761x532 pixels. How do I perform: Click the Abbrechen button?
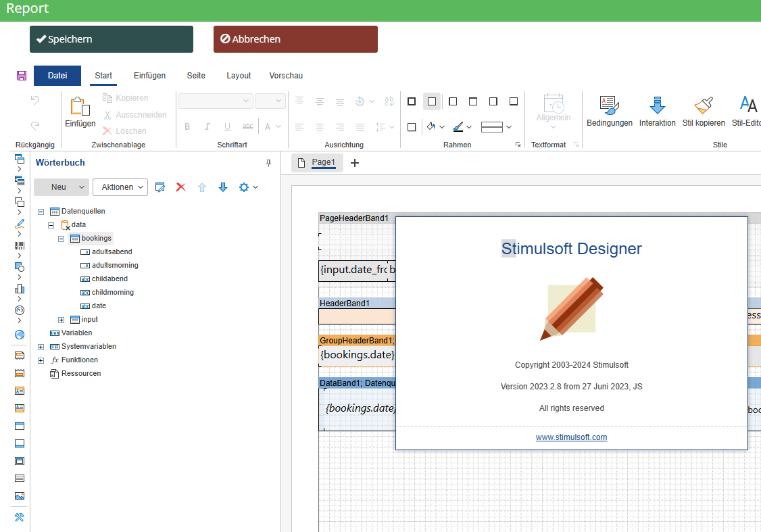pos(295,39)
